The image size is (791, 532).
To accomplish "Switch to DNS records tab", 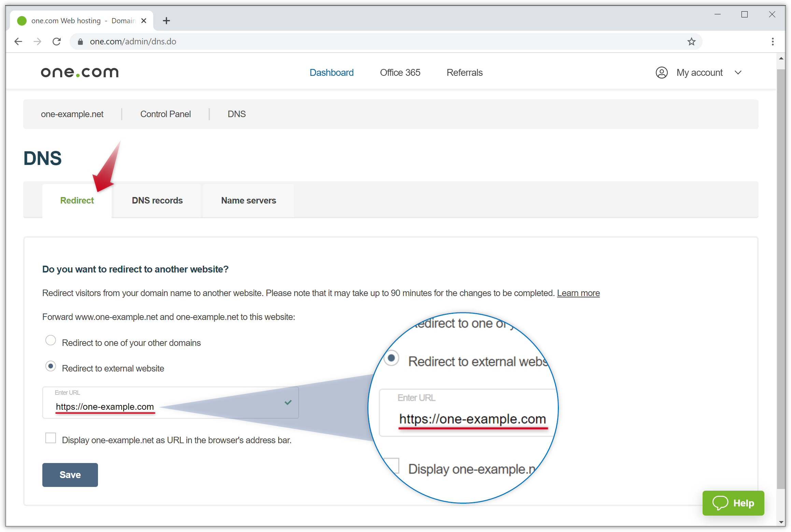I will [157, 201].
